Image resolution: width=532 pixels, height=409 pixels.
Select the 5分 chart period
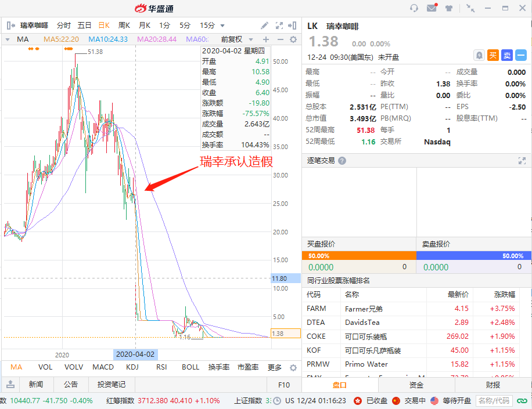(185, 26)
